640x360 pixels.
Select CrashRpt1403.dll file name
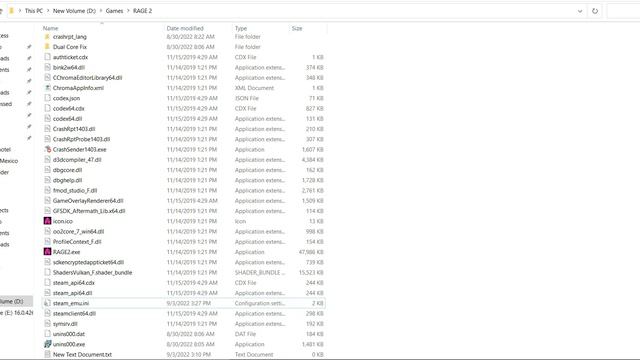(x=74, y=129)
